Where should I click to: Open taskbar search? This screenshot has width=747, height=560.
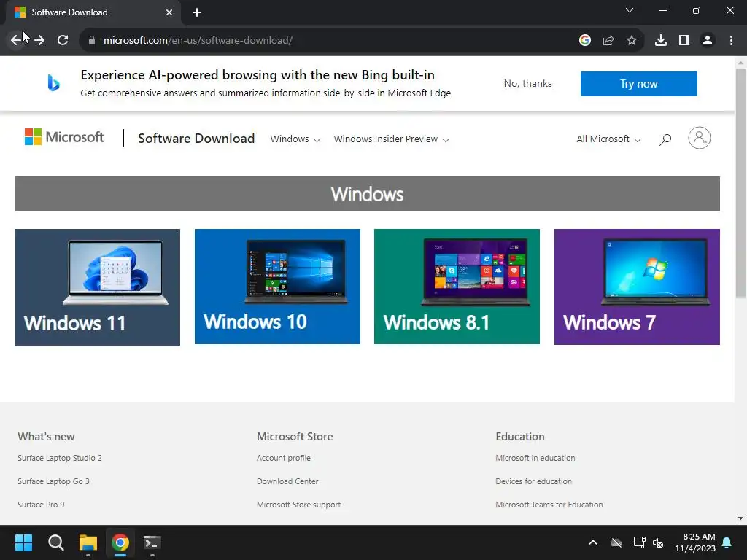click(x=55, y=542)
